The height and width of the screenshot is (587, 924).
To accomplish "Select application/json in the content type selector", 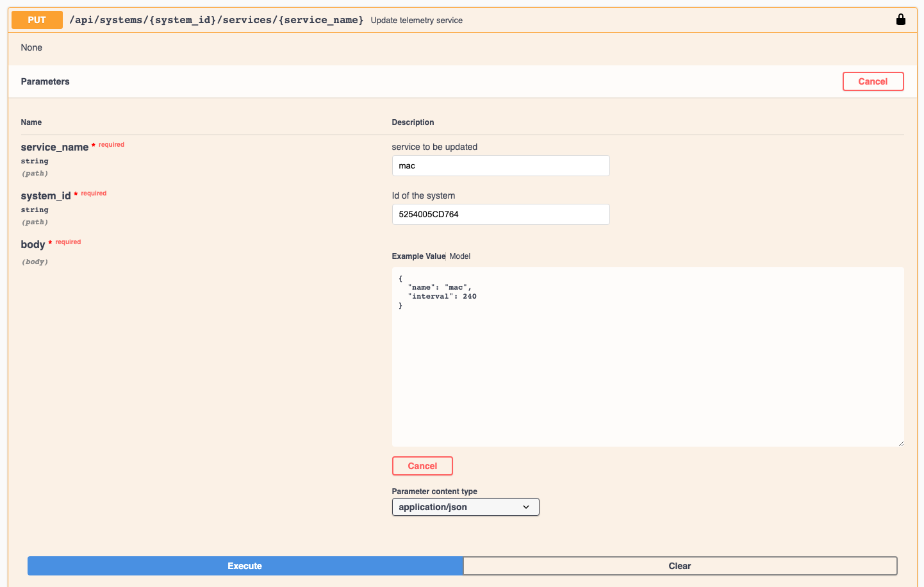I will point(465,506).
